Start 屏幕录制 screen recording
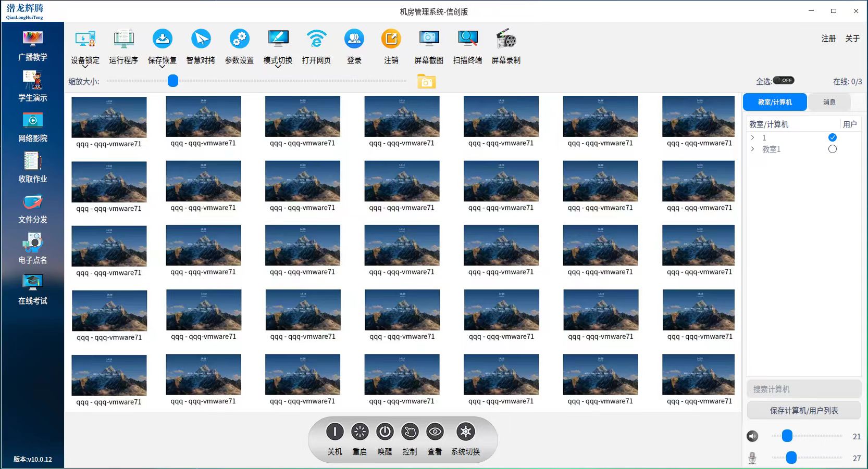 pyautogui.click(x=506, y=40)
